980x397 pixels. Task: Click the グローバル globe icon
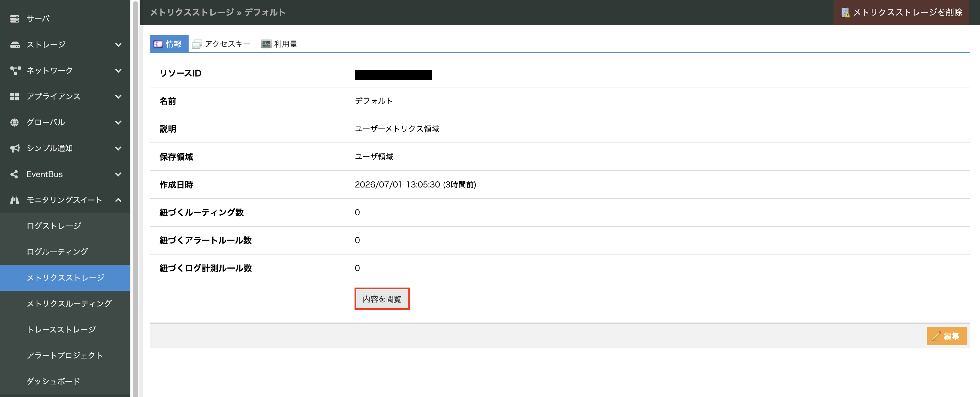[x=15, y=122]
